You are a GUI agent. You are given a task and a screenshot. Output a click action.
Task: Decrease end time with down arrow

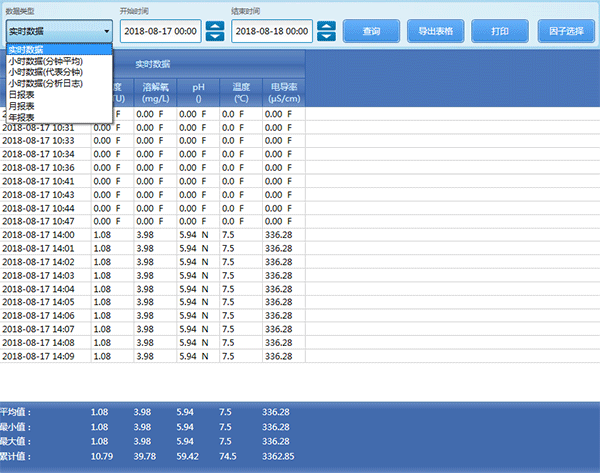(x=326, y=36)
